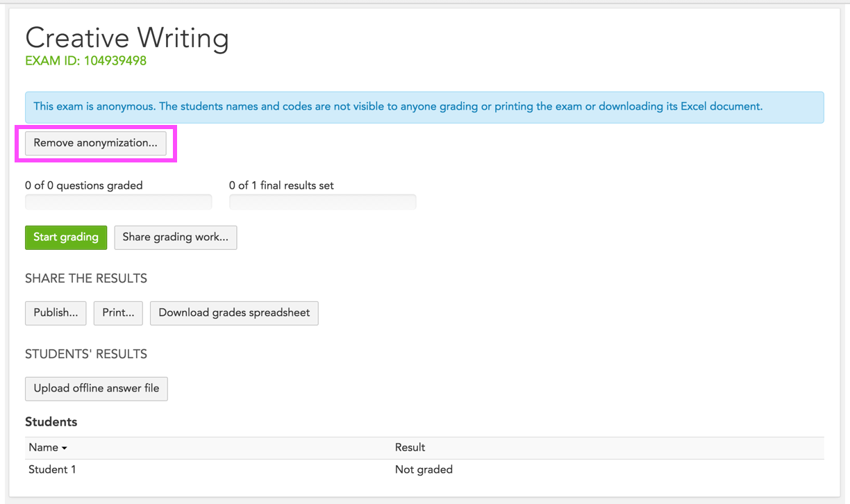Click the Result column header
850x504 pixels.
(x=410, y=448)
